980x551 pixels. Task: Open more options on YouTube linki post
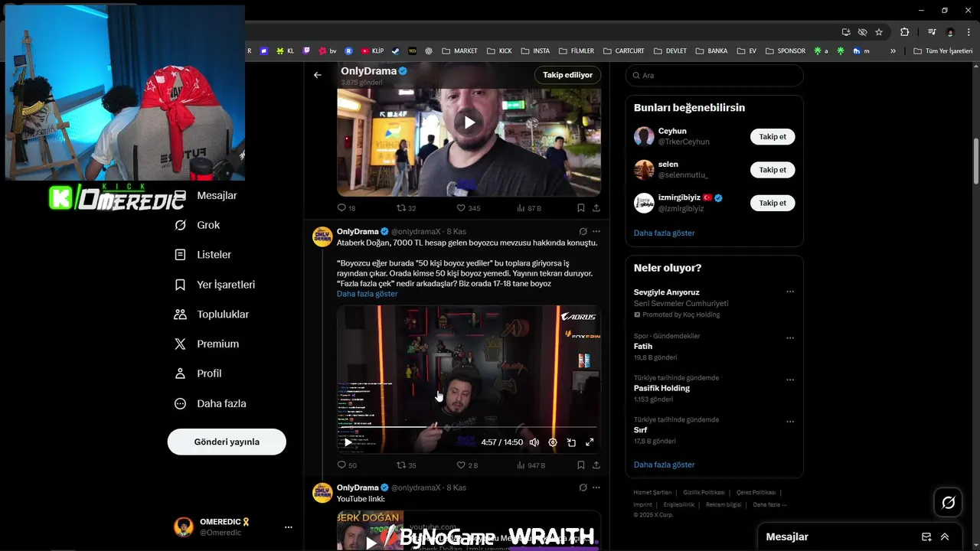596,487
